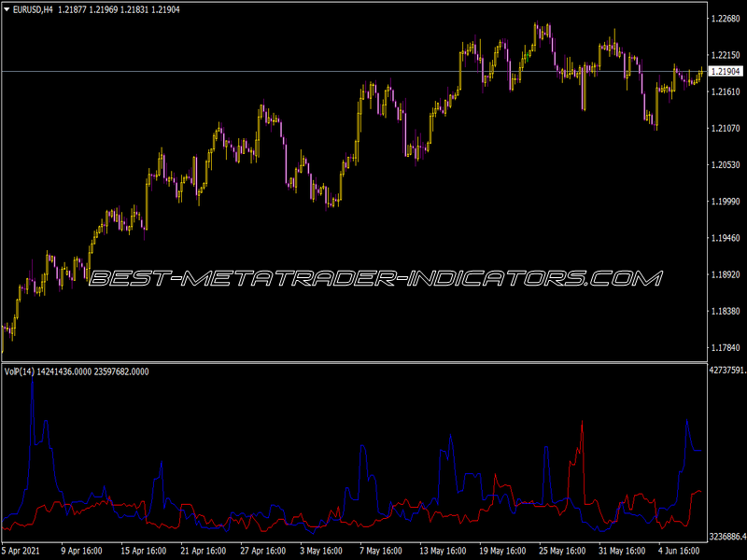Screen dimensions: 747x560
Task: Click the 3 May 16:00 date label
Action: click(321, 551)
